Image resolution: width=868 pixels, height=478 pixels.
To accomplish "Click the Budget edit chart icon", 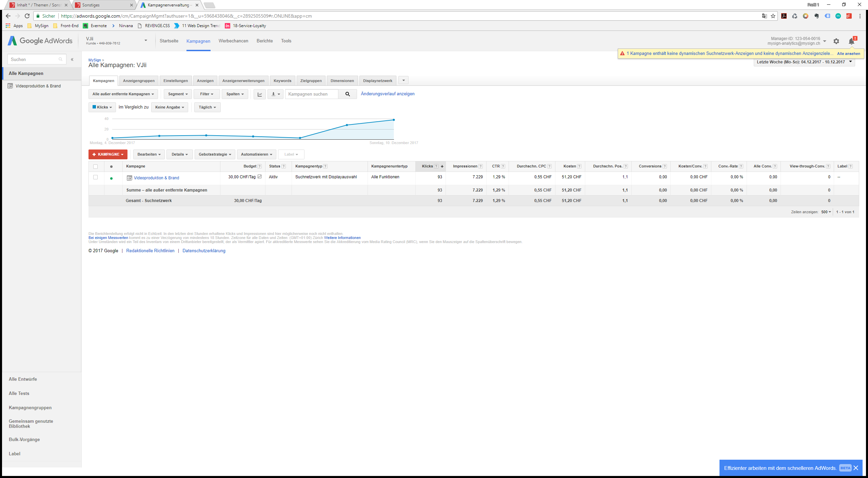I will point(260,177).
